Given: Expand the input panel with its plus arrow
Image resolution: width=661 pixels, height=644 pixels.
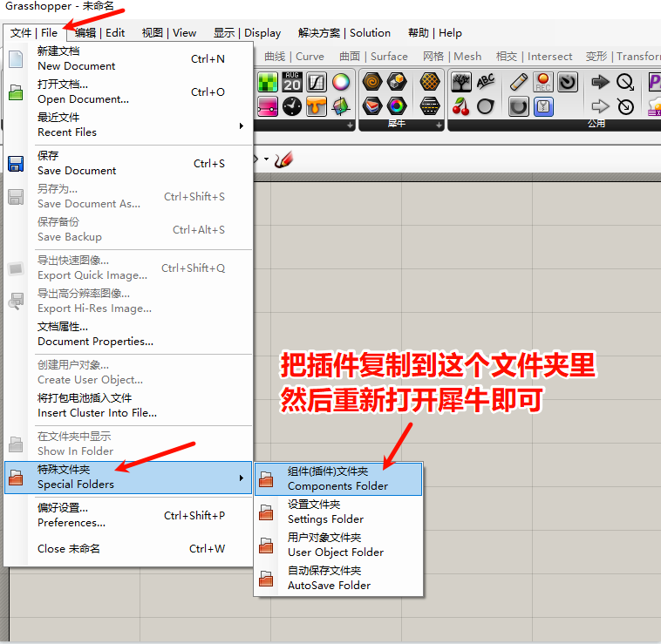Looking at the screenshot, I should [350, 125].
